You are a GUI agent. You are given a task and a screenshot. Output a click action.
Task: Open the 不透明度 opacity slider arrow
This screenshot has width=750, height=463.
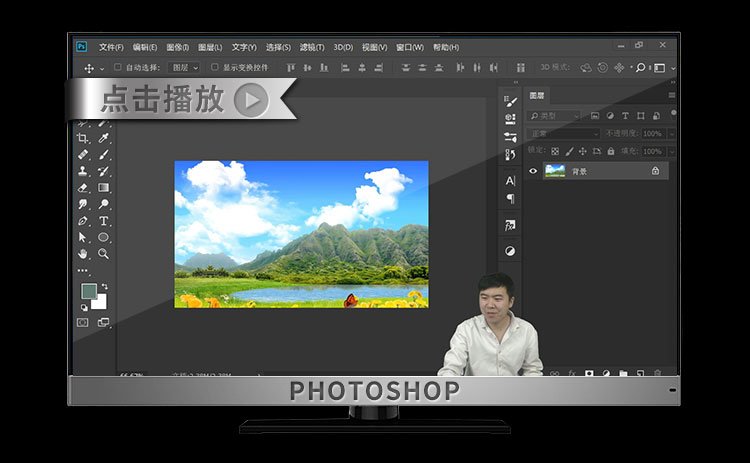(672, 134)
